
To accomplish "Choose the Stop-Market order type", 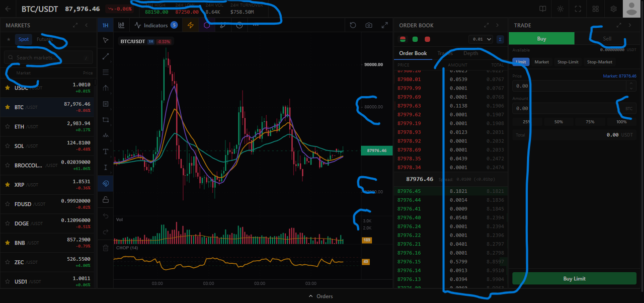I will point(599,62).
